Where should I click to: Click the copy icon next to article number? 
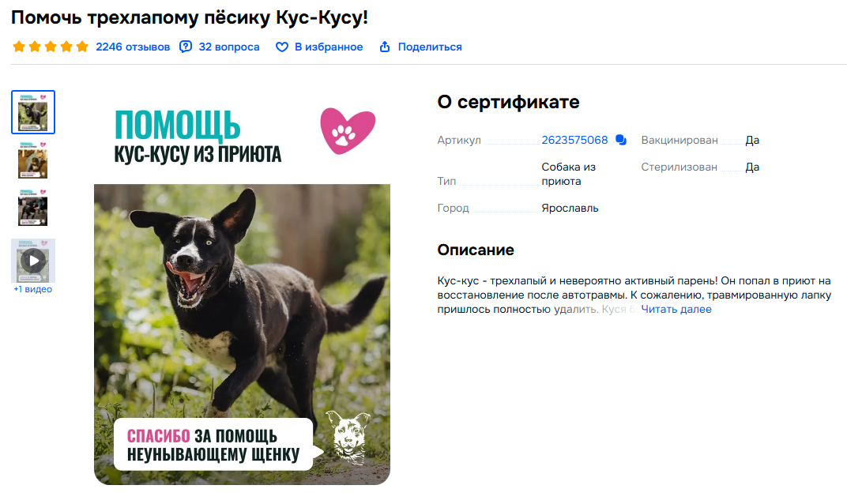pyautogui.click(x=621, y=140)
